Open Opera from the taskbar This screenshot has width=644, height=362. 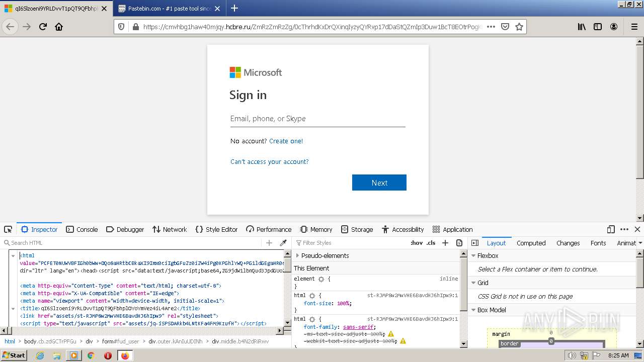pos(108,355)
